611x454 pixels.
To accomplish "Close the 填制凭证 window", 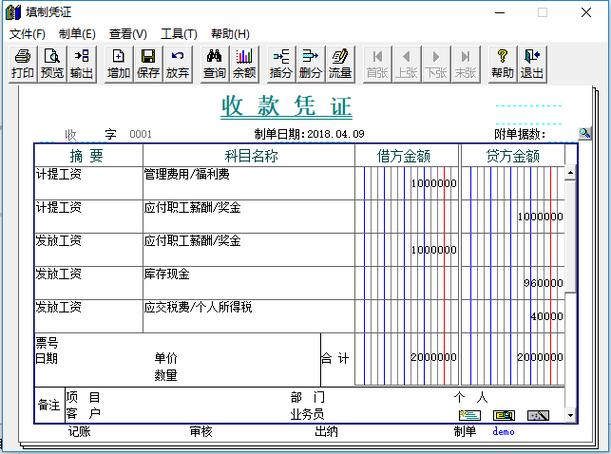I will pos(586,12).
